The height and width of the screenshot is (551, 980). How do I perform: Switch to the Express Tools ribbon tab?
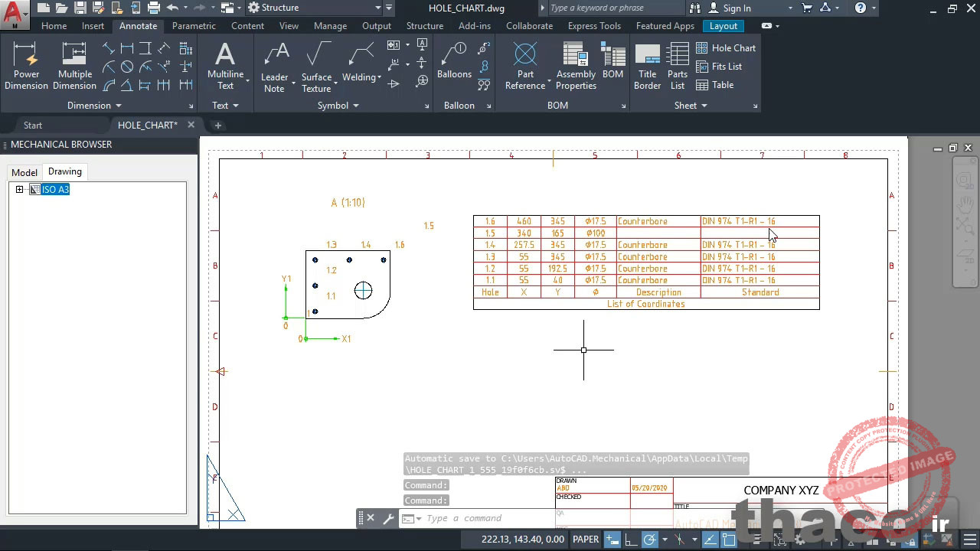[594, 25]
